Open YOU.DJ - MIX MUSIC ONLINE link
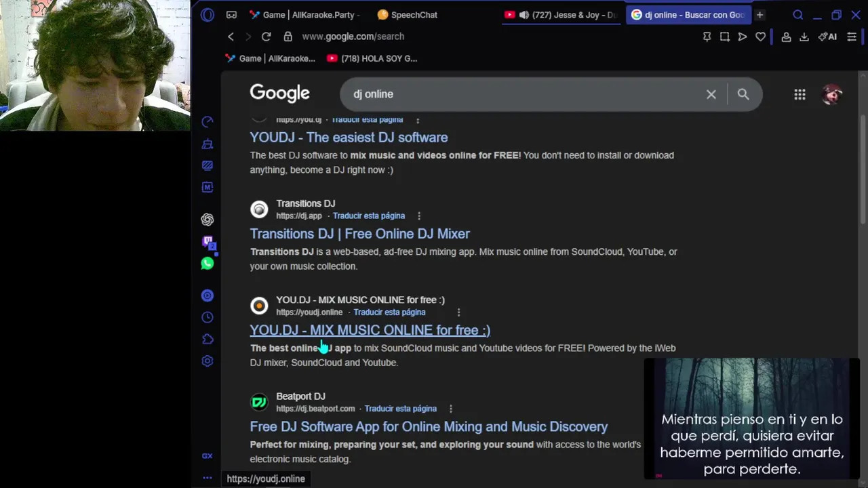The height and width of the screenshot is (488, 868). pyautogui.click(x=370, y=330)
